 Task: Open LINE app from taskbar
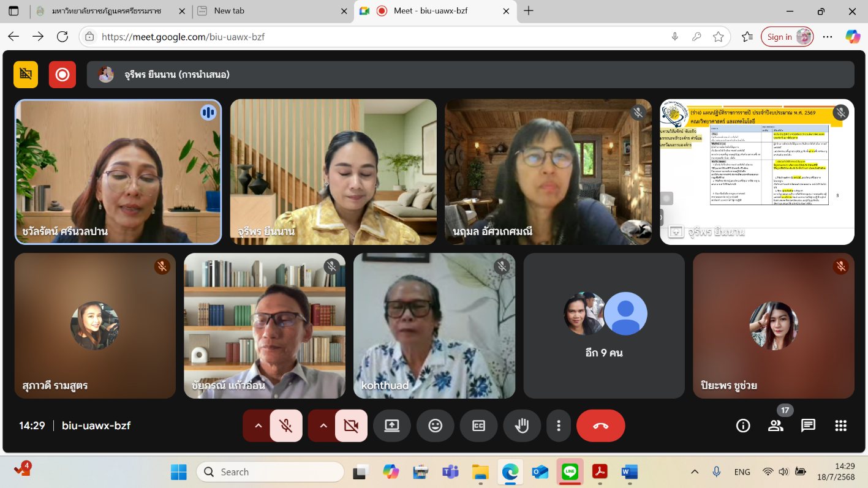(x=570, y=471)
